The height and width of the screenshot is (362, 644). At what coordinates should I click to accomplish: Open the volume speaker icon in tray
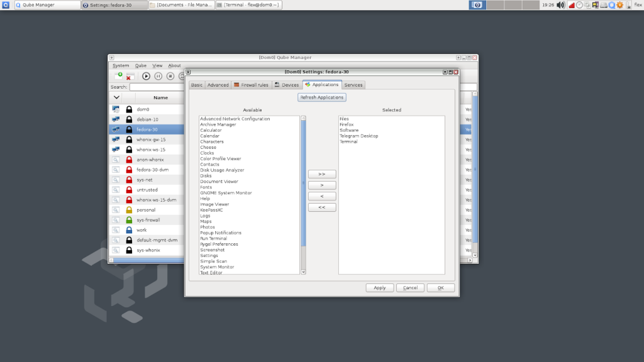(x=560, y=5)
